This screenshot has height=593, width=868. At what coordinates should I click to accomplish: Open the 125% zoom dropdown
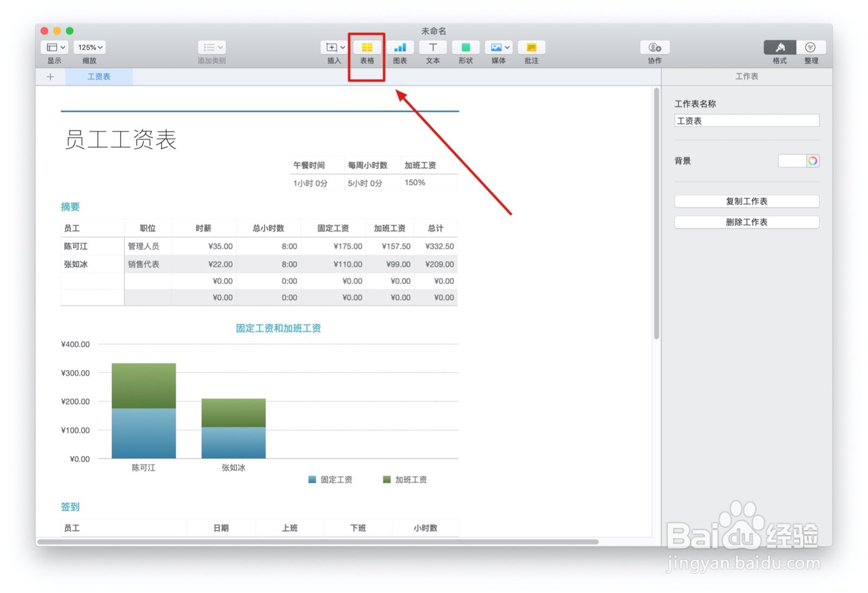pos(90,47)
